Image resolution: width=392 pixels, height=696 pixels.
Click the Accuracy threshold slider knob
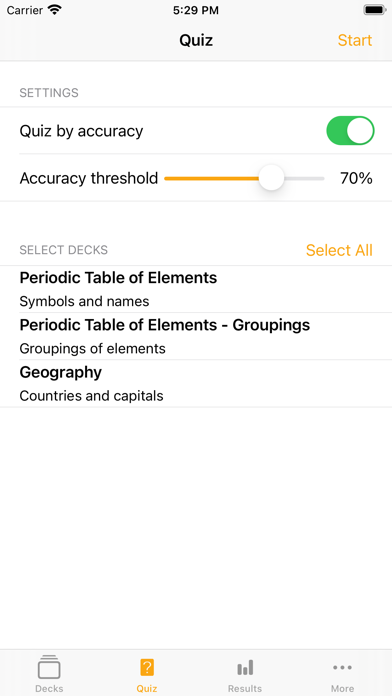271,178
